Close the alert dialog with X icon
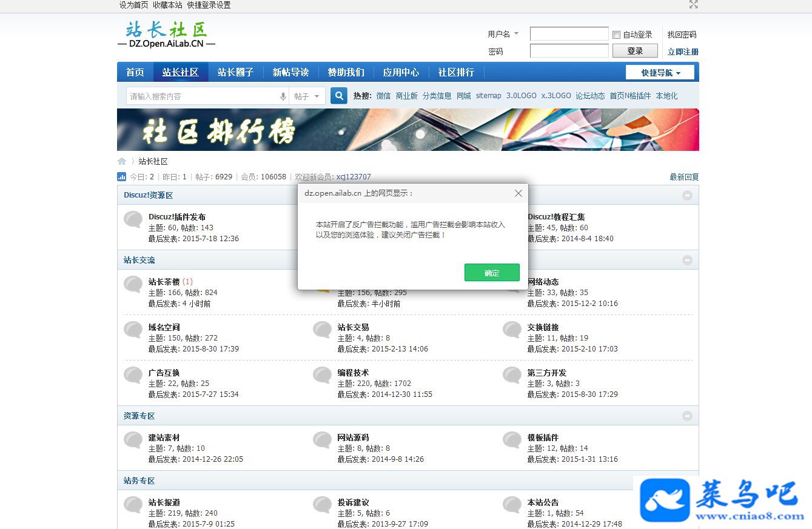Screen dimensions: 812x529 click(x=518, y=193)
